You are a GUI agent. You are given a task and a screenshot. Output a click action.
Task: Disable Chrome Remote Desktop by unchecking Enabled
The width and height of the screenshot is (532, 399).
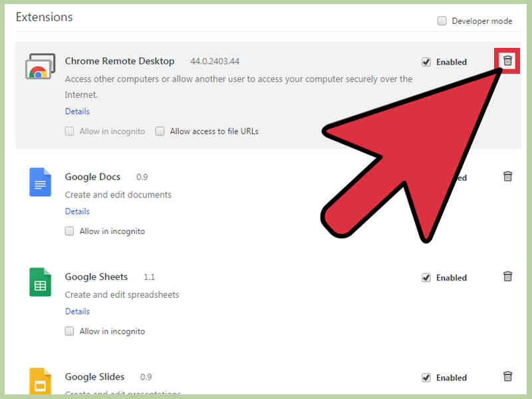pos(426,62)
